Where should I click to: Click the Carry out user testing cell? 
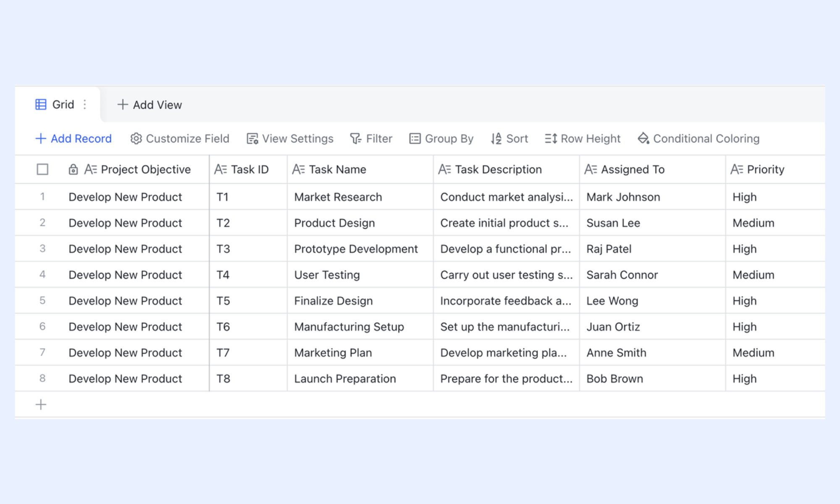point(507,275)
